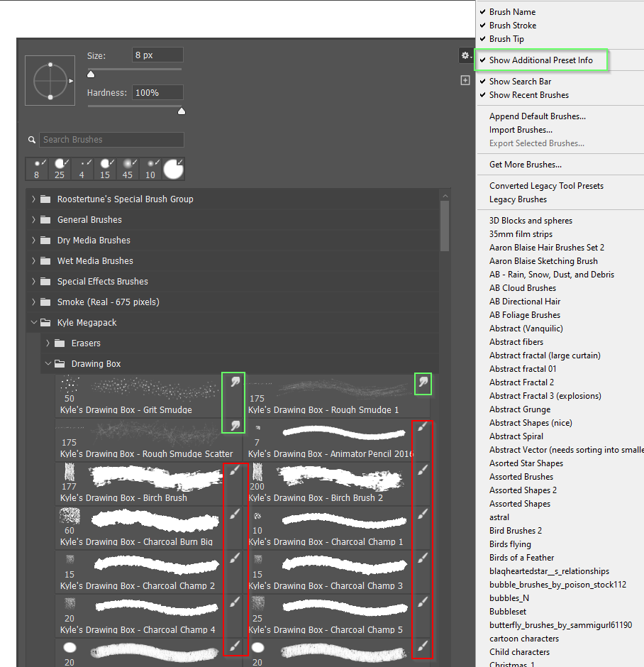This screenshot has height=667, width=644.
Task: Load the 35mm film strips set
Action: click(521, 234)
